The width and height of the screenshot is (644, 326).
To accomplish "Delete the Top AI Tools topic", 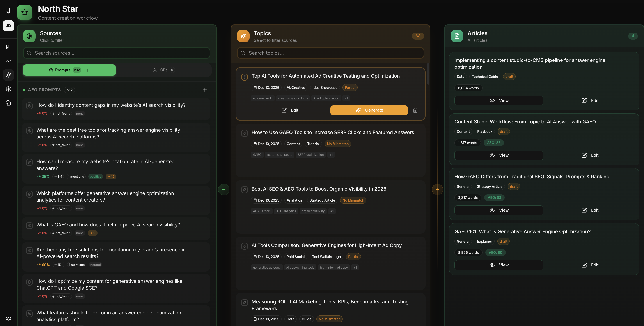I will pos(415,110).
